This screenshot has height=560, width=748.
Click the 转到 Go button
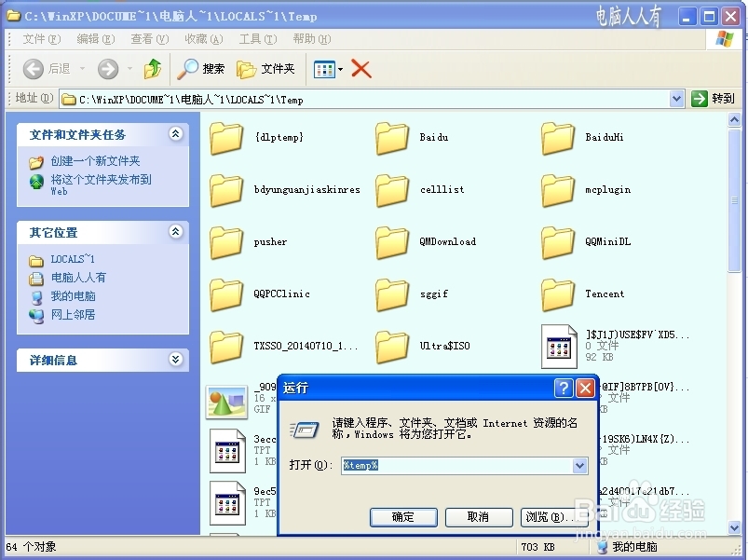(714, 99)
